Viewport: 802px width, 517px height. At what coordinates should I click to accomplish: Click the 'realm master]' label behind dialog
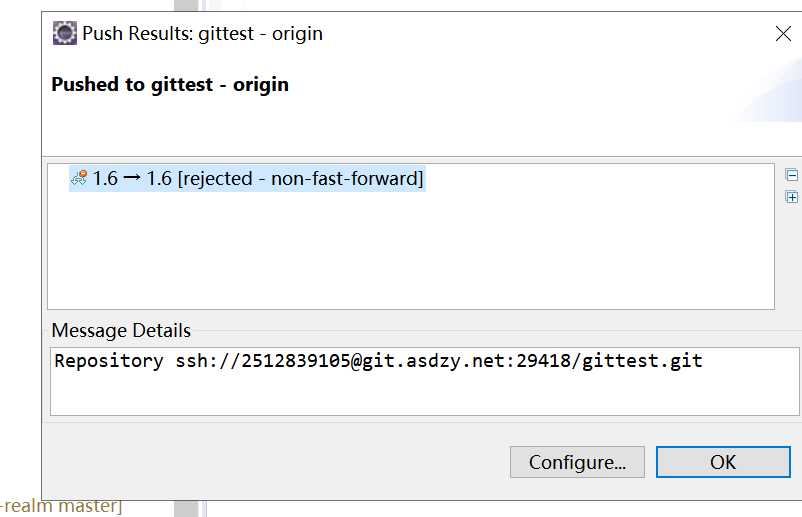[61, 506]
